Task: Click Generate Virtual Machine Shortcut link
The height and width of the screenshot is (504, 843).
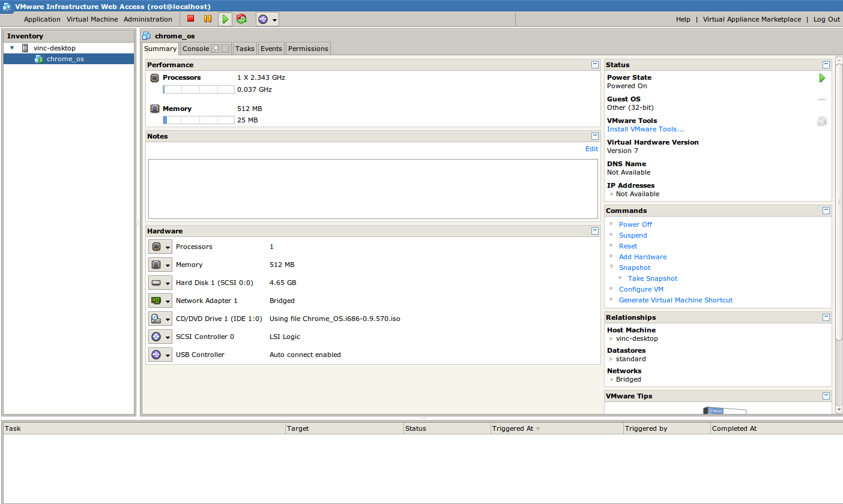Action: click(675, 300)
